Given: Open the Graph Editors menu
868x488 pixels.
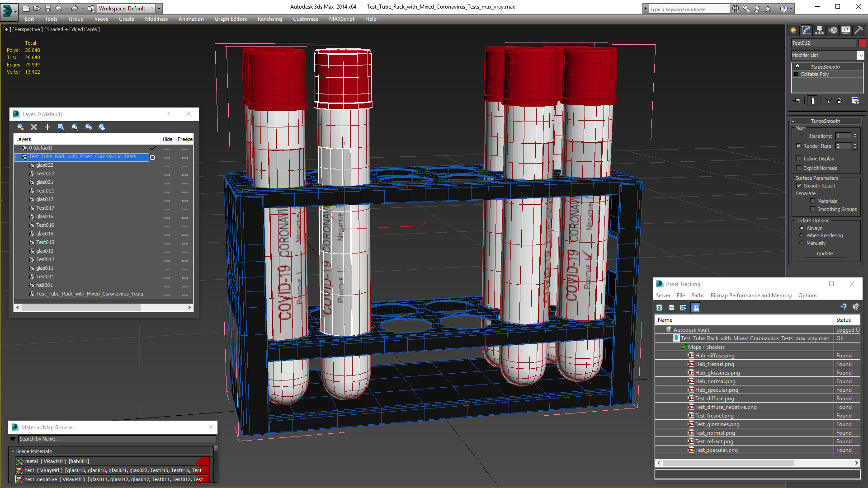Looking at the screenshot, I should click(x=231, y=19).
